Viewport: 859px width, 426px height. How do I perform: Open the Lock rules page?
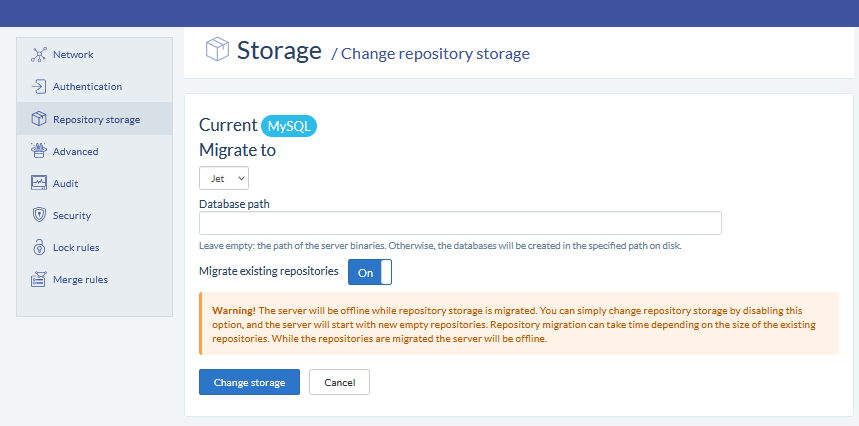click(x=76, y=247)
